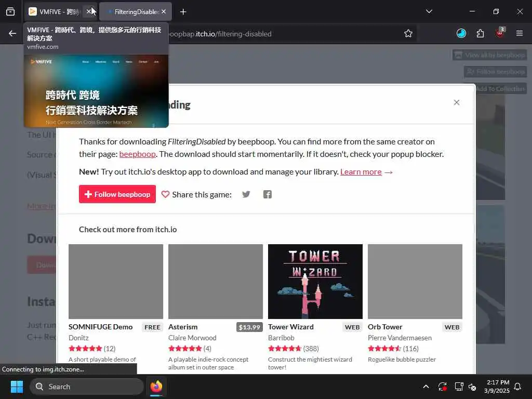Click View all by beepboop behind dialog
This screenshot has width=532, height=399.
pos(489,55)
